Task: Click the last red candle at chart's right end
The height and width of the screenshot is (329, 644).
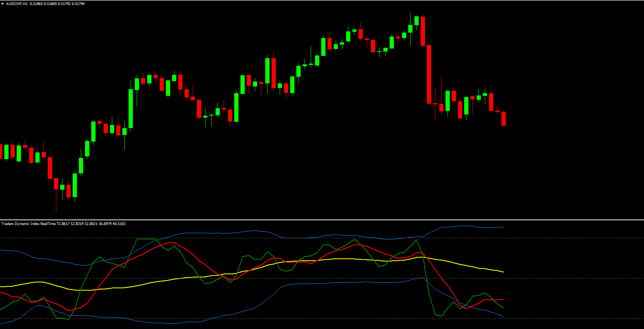Action: click(x=503, y=118)
